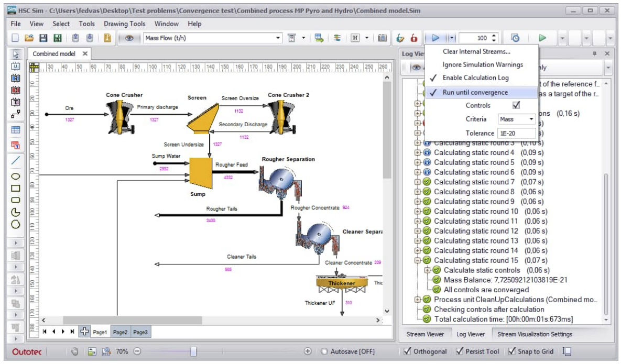The width and height of the screenshot is (621, 364).
Task: Select the ellipse drawing tool
Action: point(15,177)
